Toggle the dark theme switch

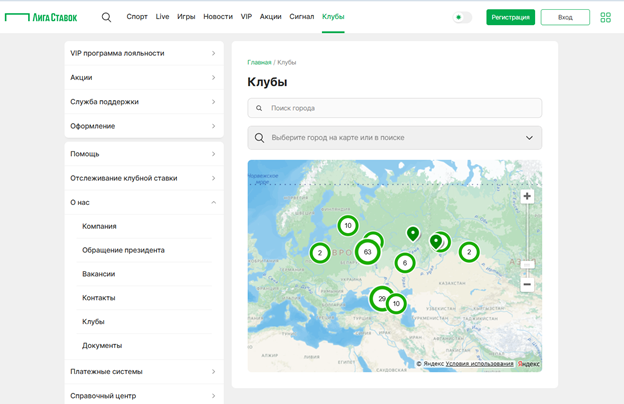coord(462,17)
